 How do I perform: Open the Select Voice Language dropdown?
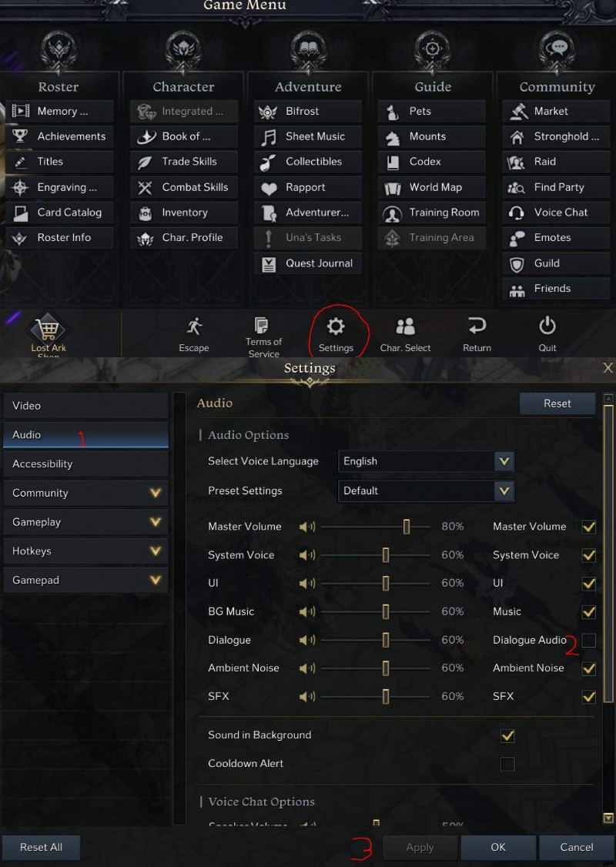(x=427, y=461)
